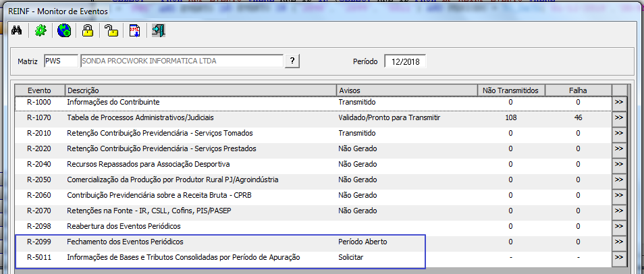Click the Matriz code field PWS
Image resolution: width=644 pixels, height=274 pixels.
point(61,61)
